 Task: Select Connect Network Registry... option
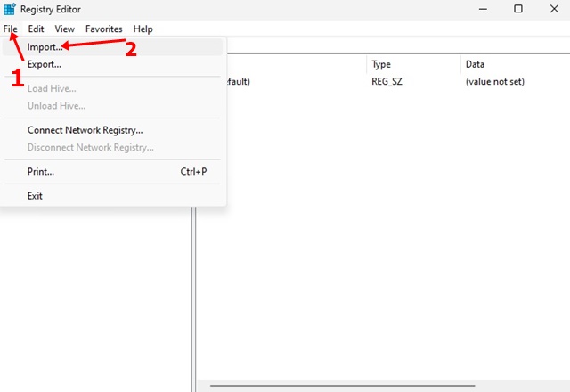coord(85,130)
